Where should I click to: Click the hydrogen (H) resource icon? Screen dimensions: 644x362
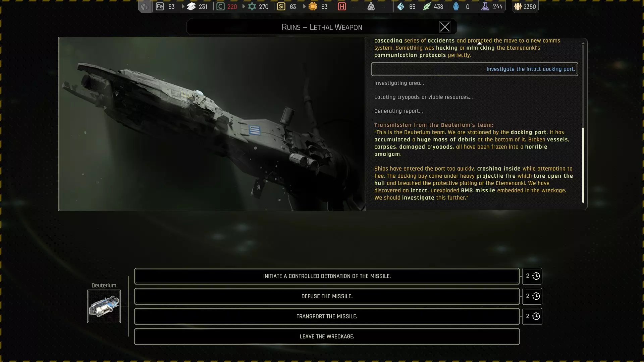point(342,6)
